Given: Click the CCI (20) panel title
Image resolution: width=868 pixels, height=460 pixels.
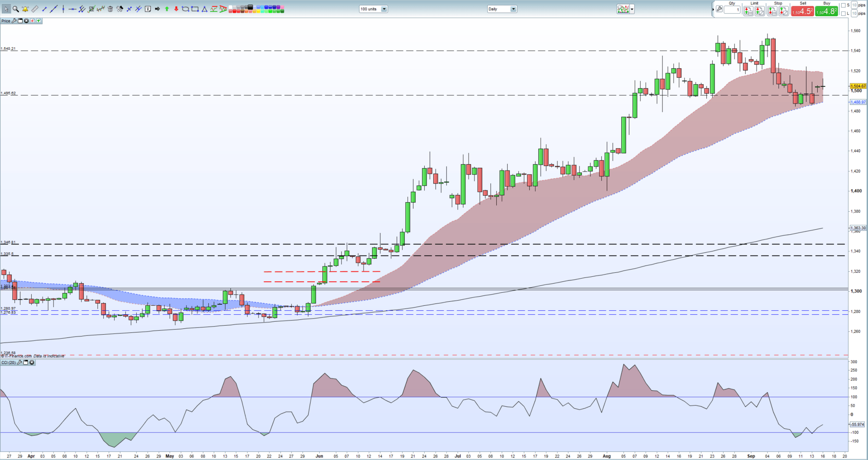Looking at the screenshot, I should tap(9, 362).
